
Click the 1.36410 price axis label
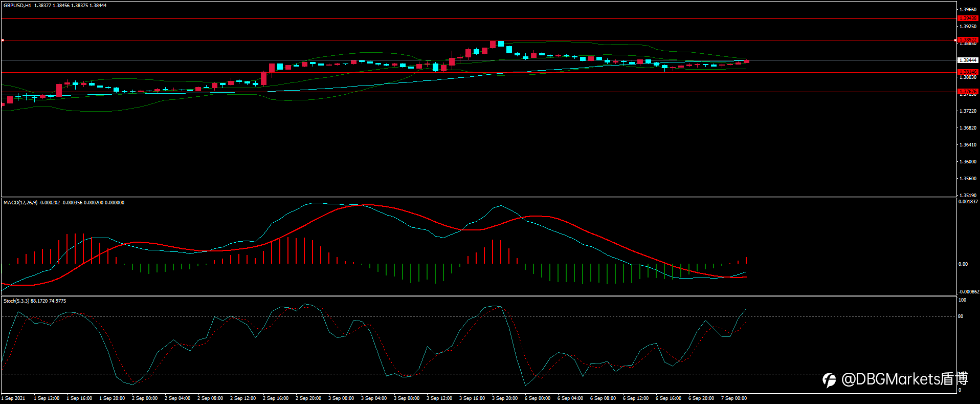pyautogui.click(x=968, y=145)
